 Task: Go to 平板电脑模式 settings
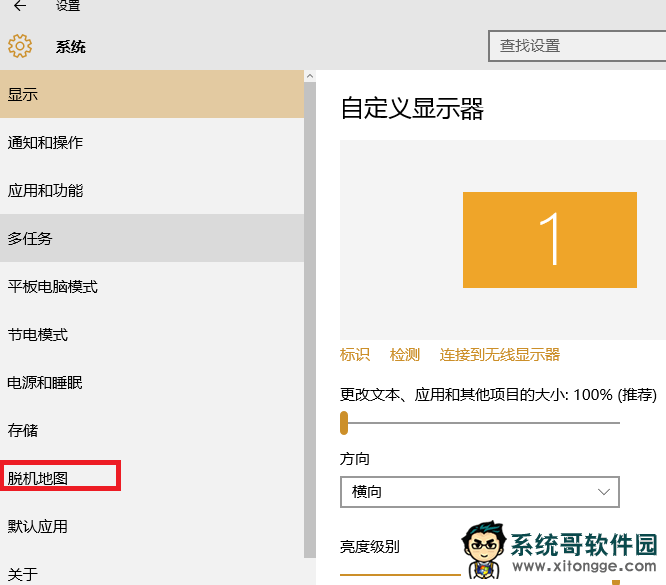click(150, 287)
